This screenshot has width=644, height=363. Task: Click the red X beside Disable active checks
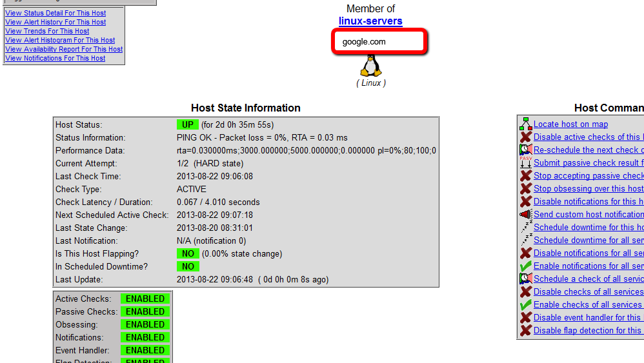pyautogui.click(x=525, y=137)
